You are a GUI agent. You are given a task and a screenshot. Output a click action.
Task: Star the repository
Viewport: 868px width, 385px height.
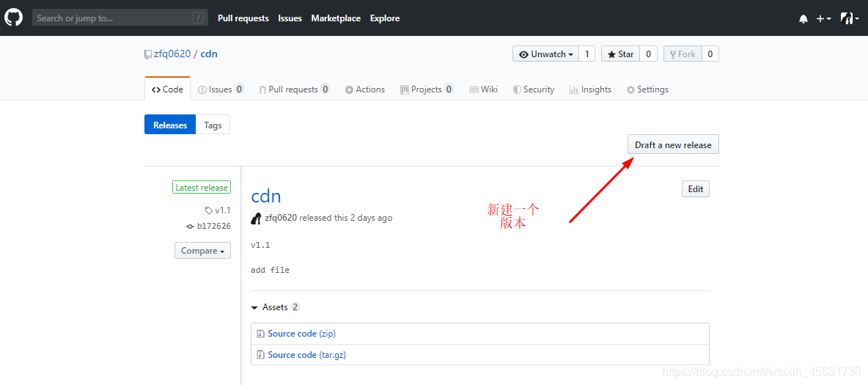click(x=620, y=54)
